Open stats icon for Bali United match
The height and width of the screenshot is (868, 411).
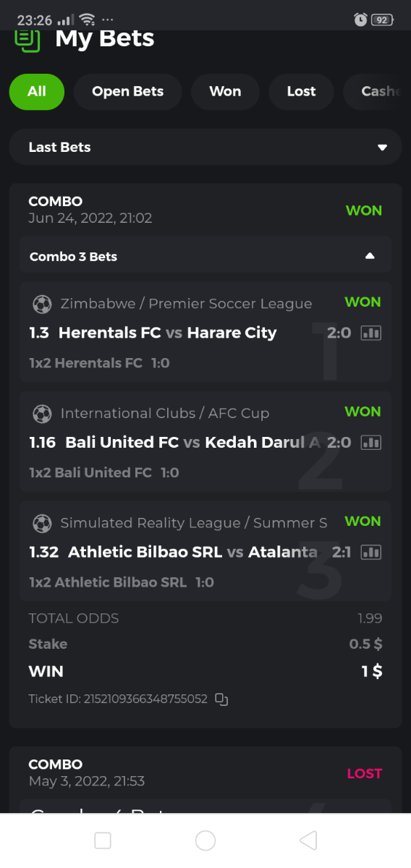(x=370, y=442)
